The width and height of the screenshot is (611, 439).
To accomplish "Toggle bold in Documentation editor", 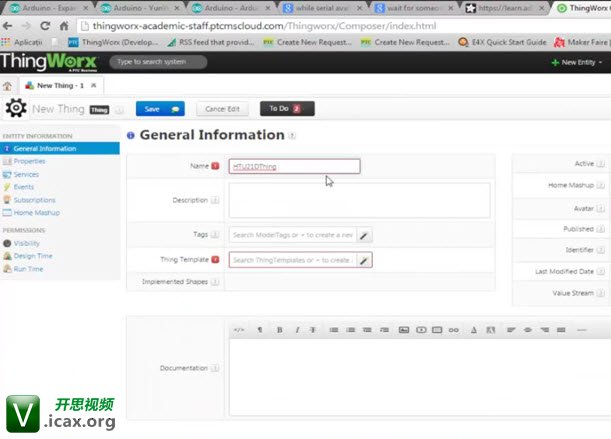I will [x=279, y=330].
